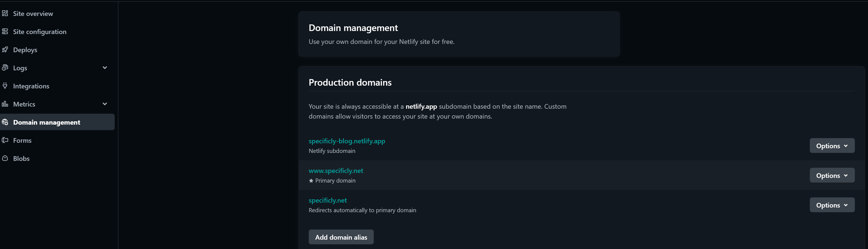Click the 'Primary domain' label
This screenshot has width=868, height=249.
tap(335, 181)
